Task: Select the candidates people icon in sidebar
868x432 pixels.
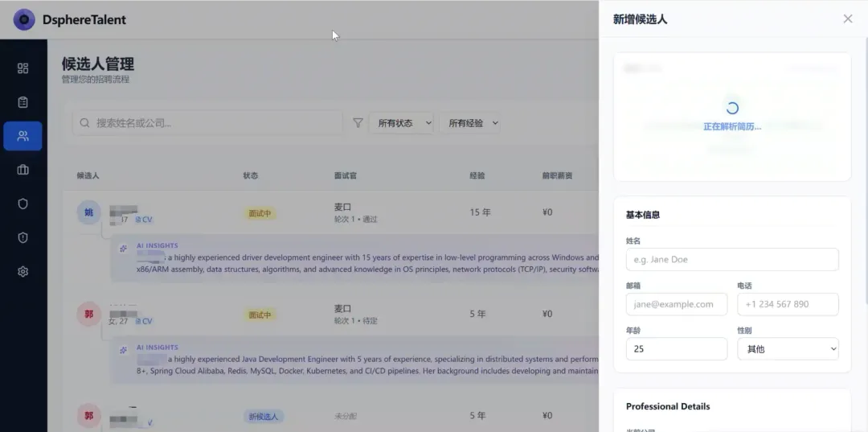Action: point(23,136)
